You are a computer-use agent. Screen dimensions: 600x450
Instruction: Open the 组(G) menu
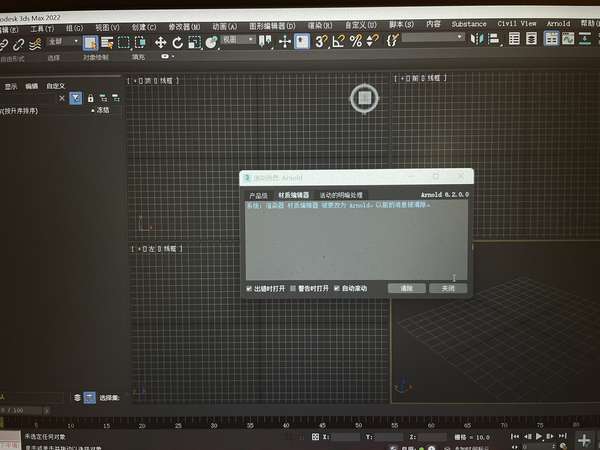(74, 28)
